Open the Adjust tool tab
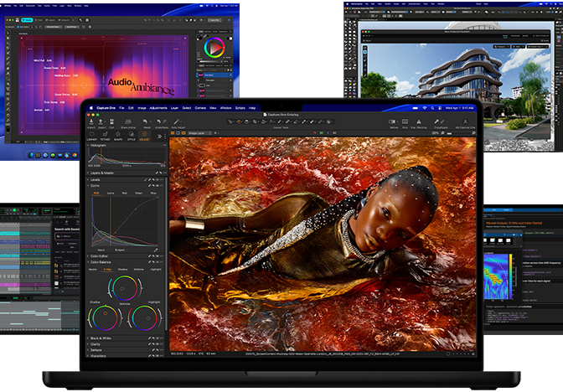Screen dimensions: 563x392 tap(144, 134)
